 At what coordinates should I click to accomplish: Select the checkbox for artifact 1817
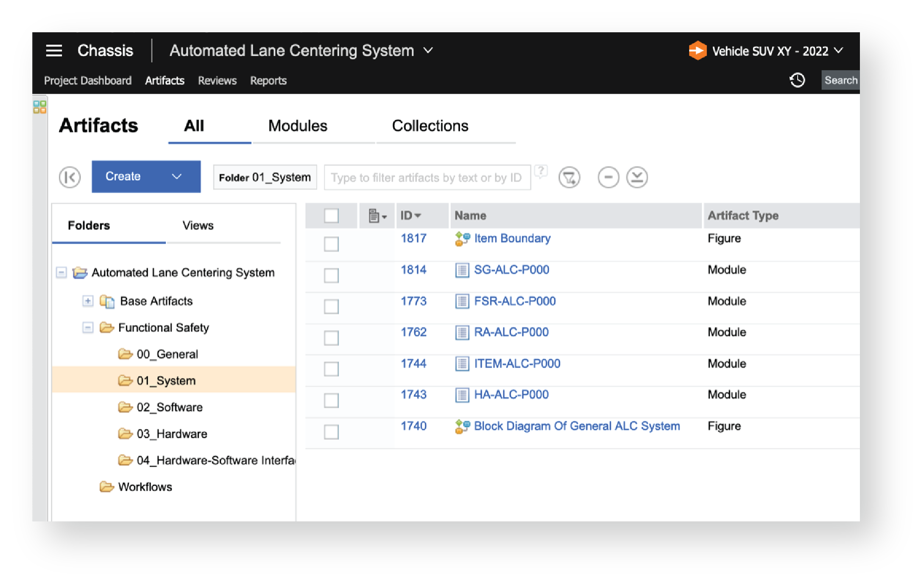[x=331, y=244]
